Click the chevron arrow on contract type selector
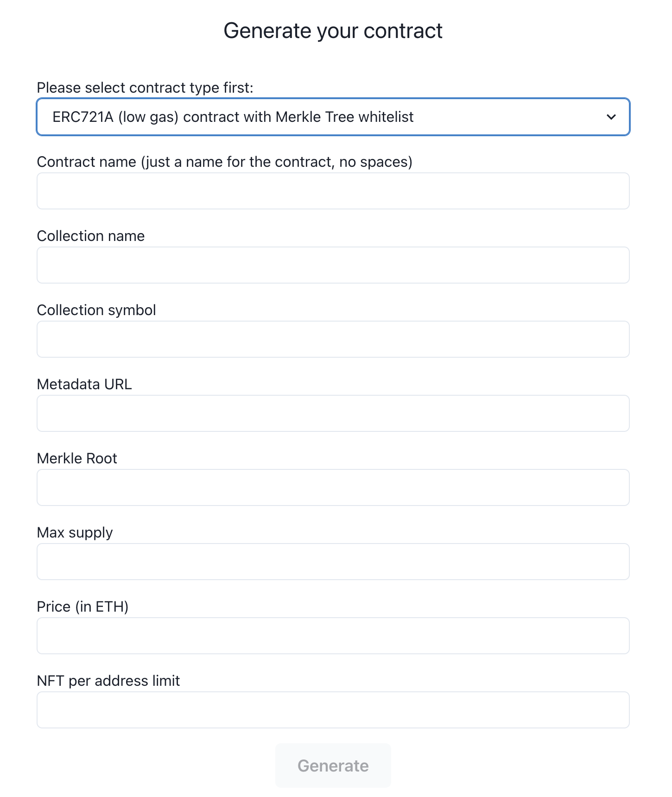 [611, 117]
